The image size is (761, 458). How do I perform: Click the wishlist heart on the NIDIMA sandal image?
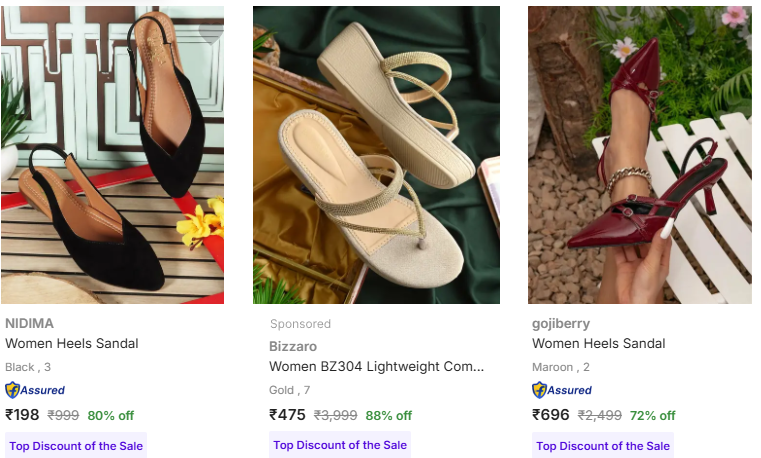210,30
